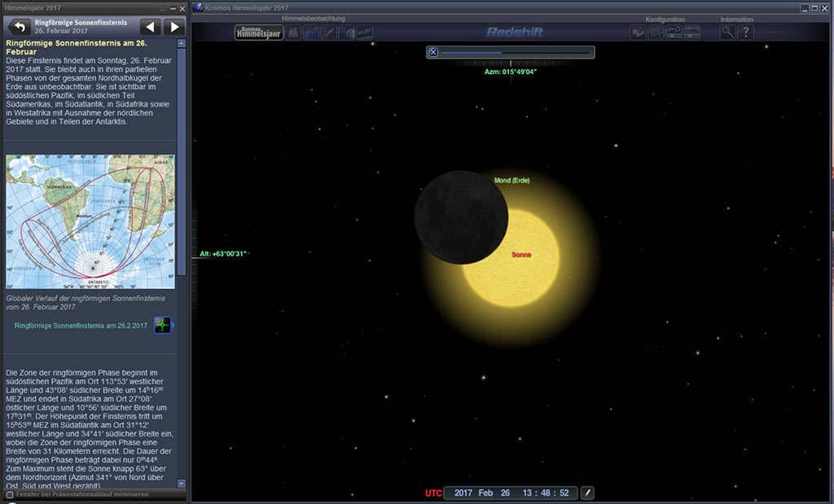This screenshot has width=834, height=504.
Task: Open link 'Ringförmige Sonnenfinsternis am 26.2.2017'
Action: point(81,326)
